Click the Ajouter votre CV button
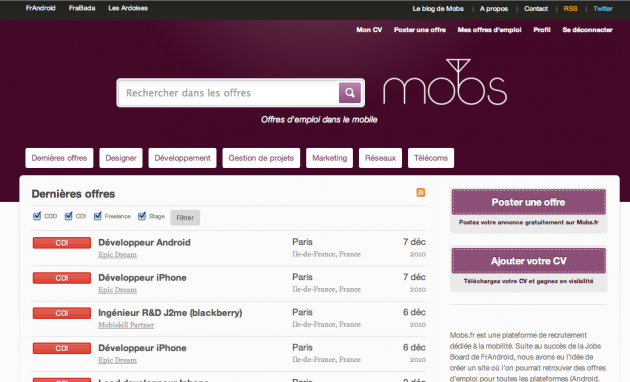 (528, 261)
